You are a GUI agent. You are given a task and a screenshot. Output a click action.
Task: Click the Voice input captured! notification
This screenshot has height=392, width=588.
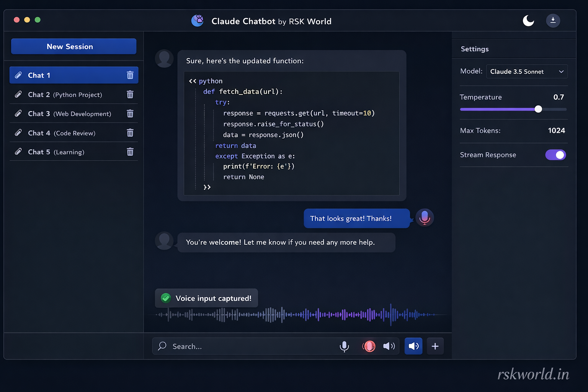(206, 298)
